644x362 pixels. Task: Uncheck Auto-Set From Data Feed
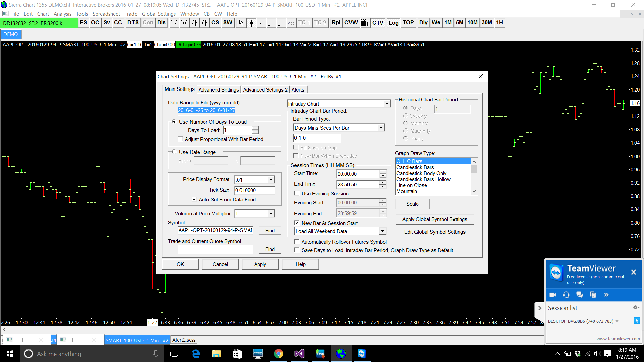coord(194,199)
